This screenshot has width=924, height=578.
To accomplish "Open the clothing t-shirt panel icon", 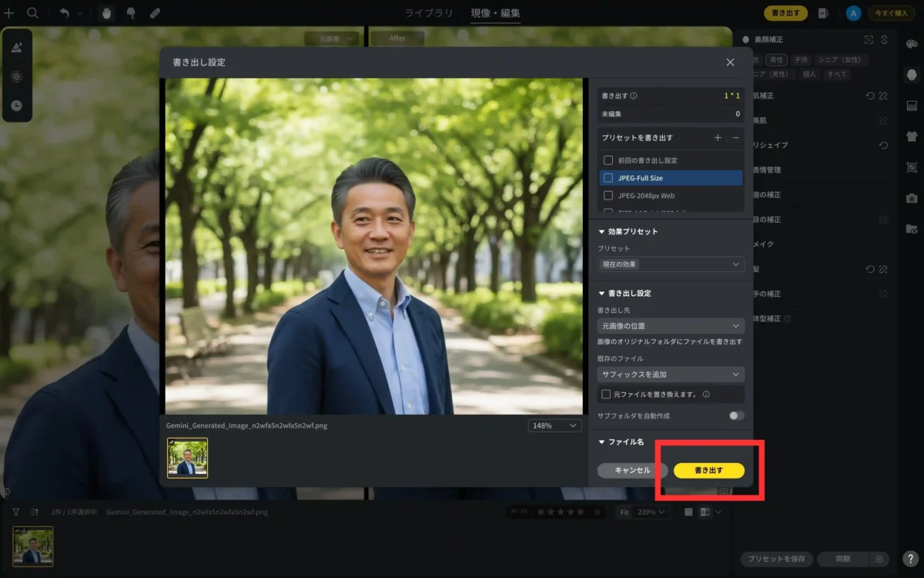I will [912, 136].
